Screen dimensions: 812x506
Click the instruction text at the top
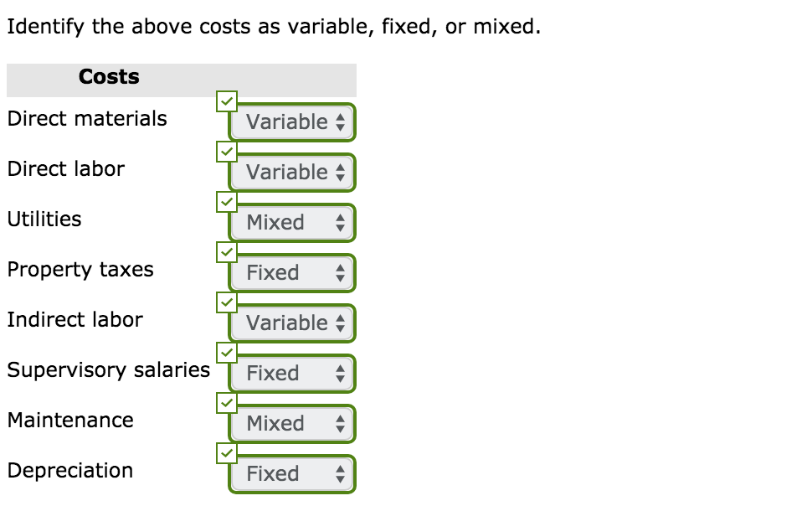(x=274, y=26)
